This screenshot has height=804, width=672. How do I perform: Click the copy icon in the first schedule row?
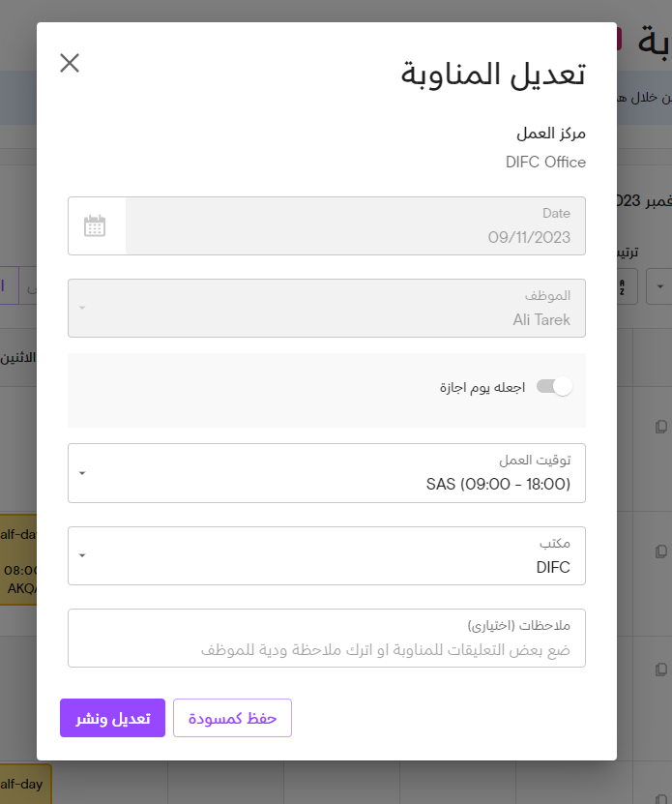click(x=661, y=427)
